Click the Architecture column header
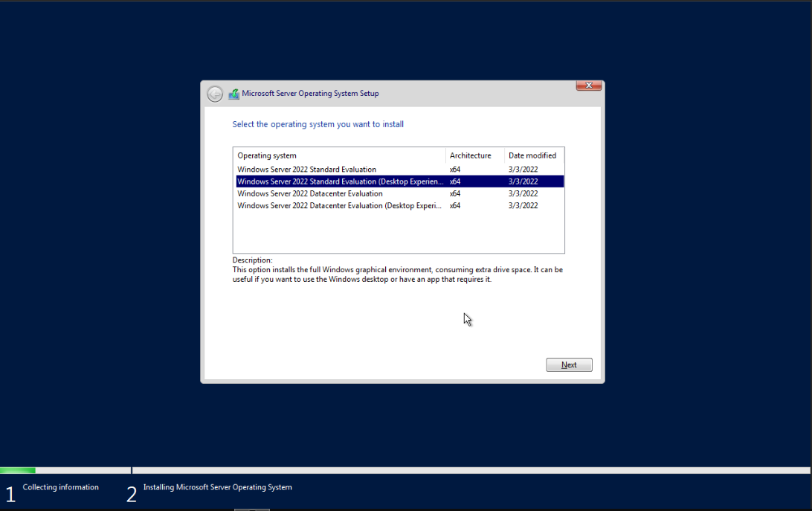Viewport: 812px width, 511px height. point(475,155)
